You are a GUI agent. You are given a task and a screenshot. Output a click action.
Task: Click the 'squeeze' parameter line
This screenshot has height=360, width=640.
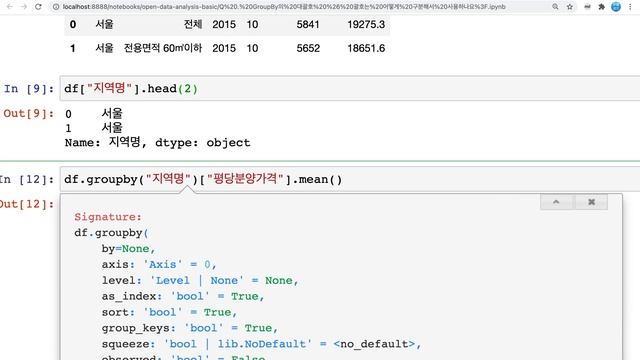(261, 344)
